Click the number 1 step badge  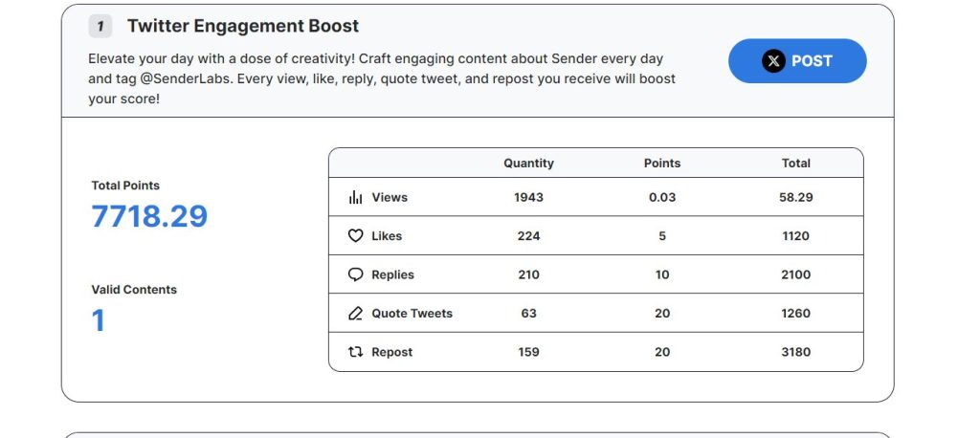(x=100, y=26)
